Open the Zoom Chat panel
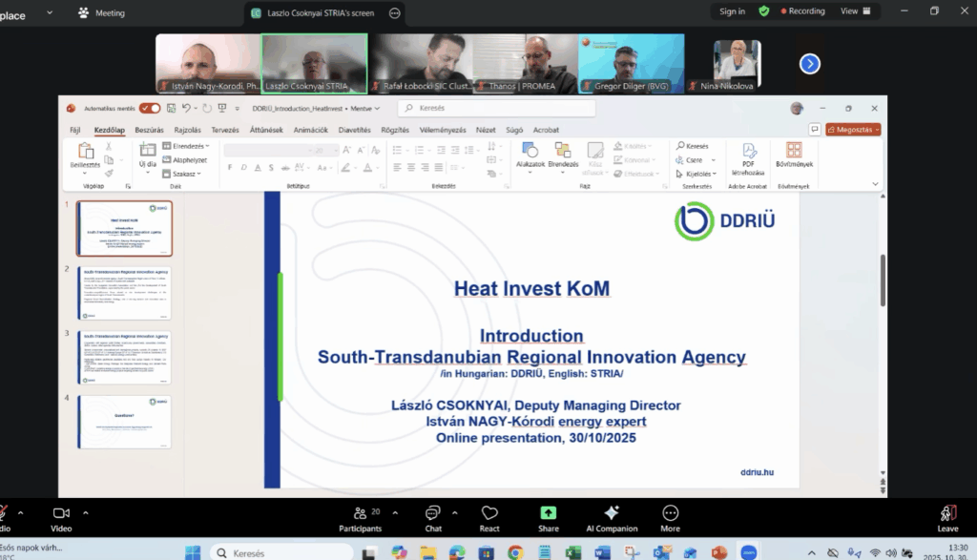Screen dimensions: 977x560 [x=433, y=516]
